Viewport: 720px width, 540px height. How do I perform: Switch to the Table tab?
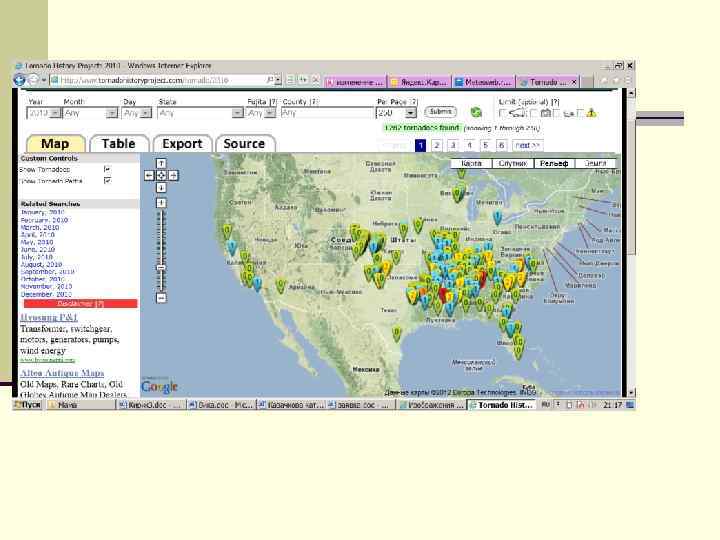coord(119,144)
